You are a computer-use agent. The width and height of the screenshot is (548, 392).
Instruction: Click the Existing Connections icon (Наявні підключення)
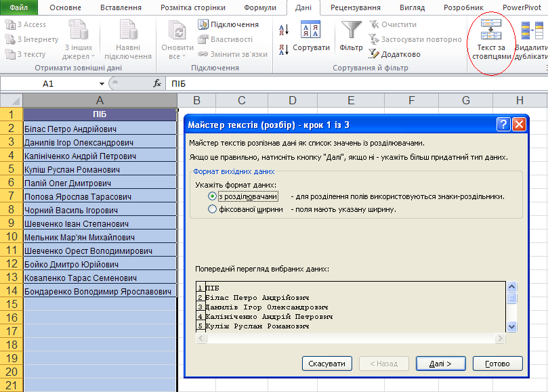point(127,30)
